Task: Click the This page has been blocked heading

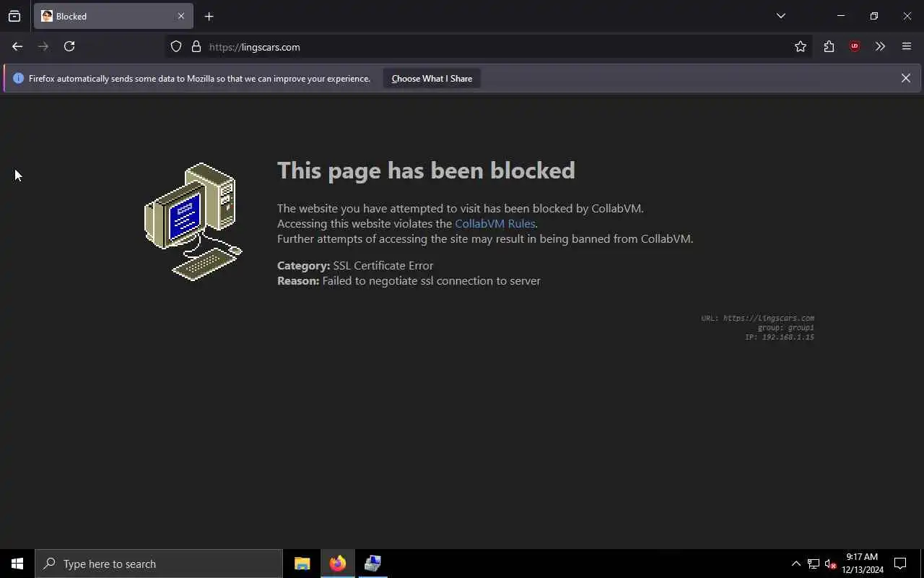Action: pos(426,171)
